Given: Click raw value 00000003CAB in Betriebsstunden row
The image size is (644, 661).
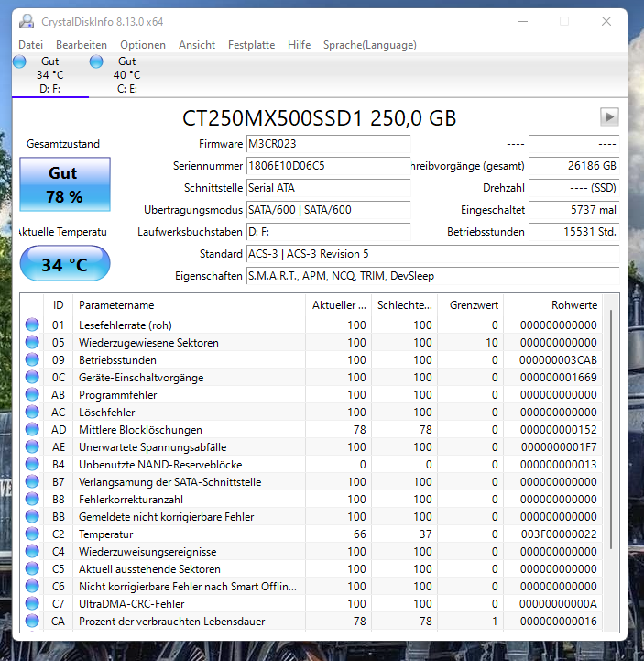Looking at the screenshot, I should click(x=558, y=360).
